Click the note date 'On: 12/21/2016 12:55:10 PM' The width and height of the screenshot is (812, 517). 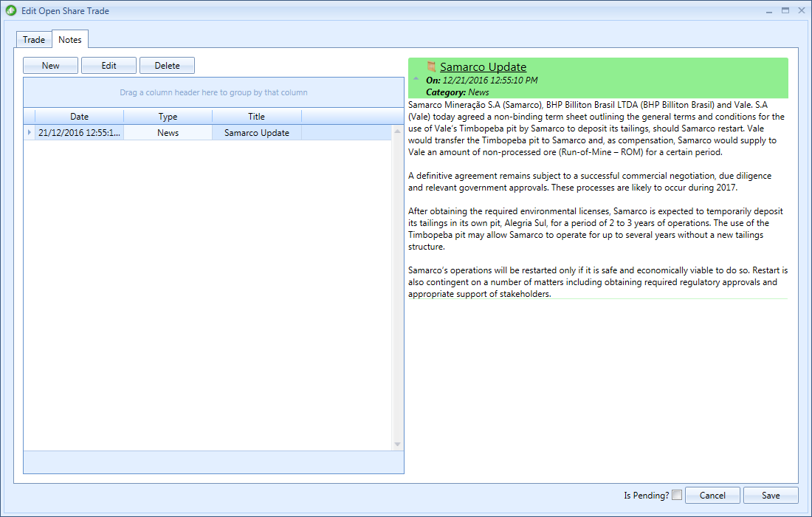(481, 81)
